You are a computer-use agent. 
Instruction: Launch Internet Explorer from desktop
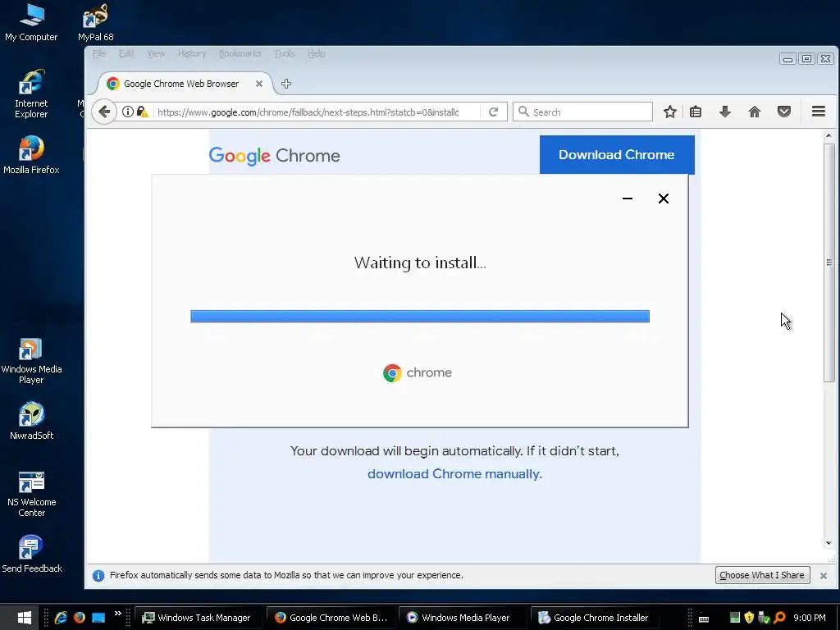click(31, 94)
